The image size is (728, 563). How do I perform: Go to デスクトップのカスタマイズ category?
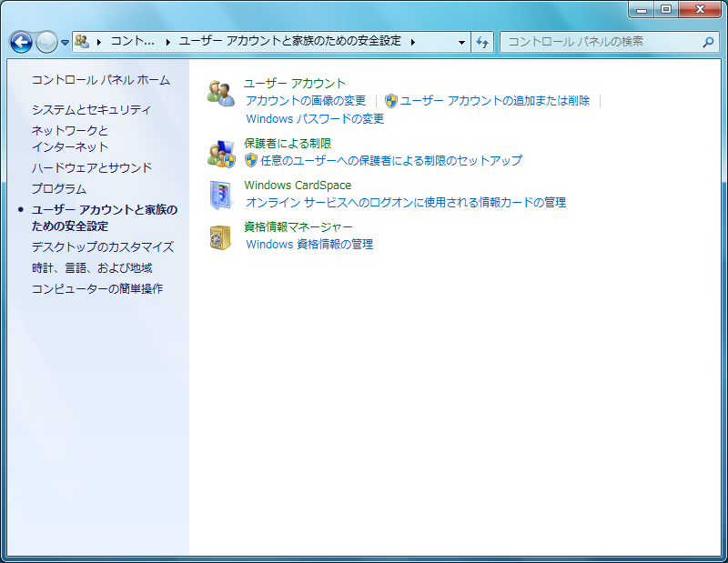click(x=103, y=246)
